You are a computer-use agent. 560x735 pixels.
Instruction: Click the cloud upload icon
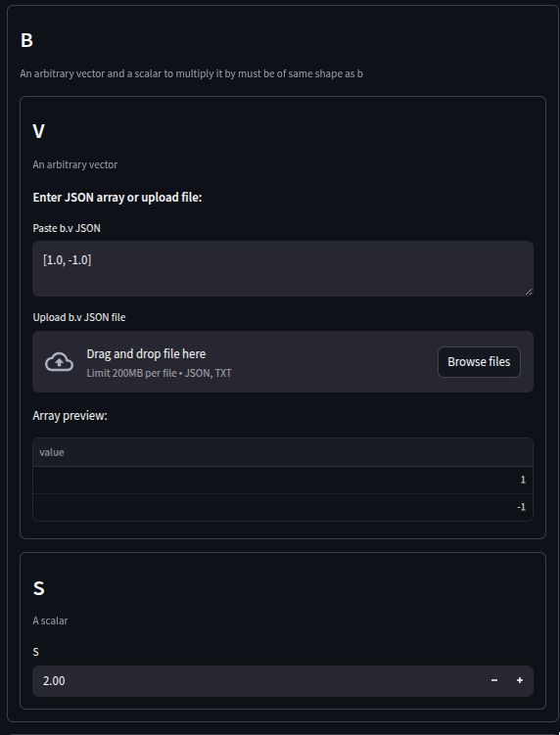tap(59, 362)
